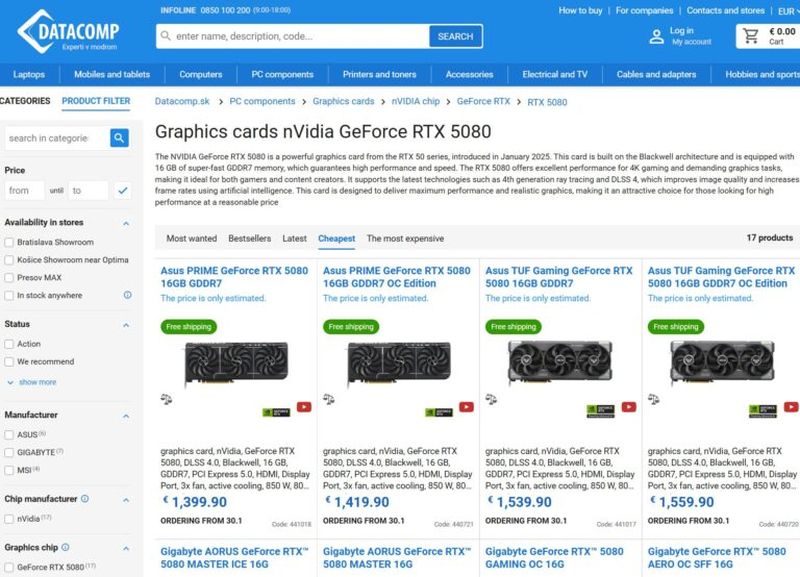Viewport: 800px width, 577px height.
Task: Open the PC components menu
Action: coord(282,74)
